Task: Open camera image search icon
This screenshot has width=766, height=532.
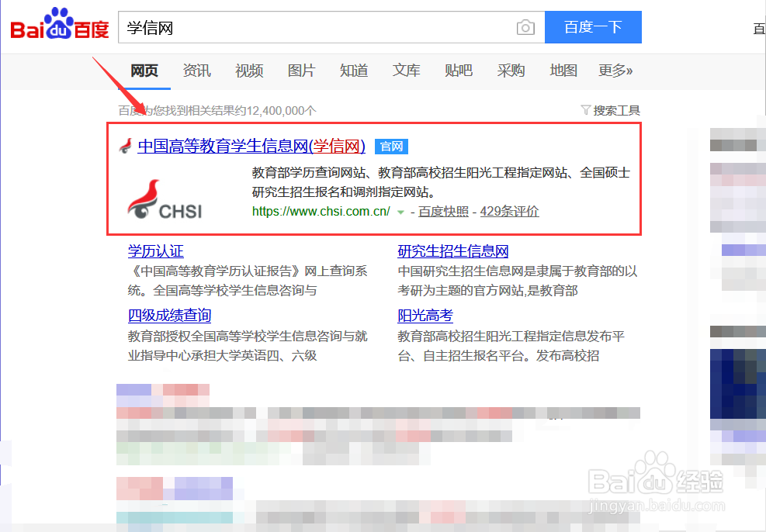Action: pos(525,27)
